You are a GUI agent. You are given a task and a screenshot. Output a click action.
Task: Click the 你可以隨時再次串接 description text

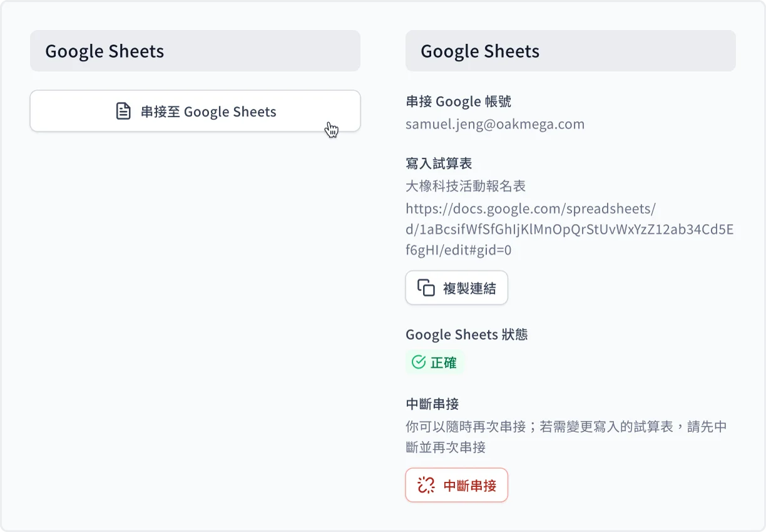[x=566, y=437]
